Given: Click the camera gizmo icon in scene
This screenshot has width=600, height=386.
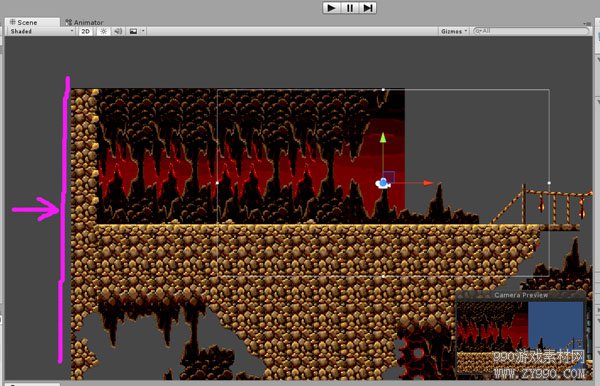Looking at the screenshot, I should pyautogui.click(x=383, y=184).
